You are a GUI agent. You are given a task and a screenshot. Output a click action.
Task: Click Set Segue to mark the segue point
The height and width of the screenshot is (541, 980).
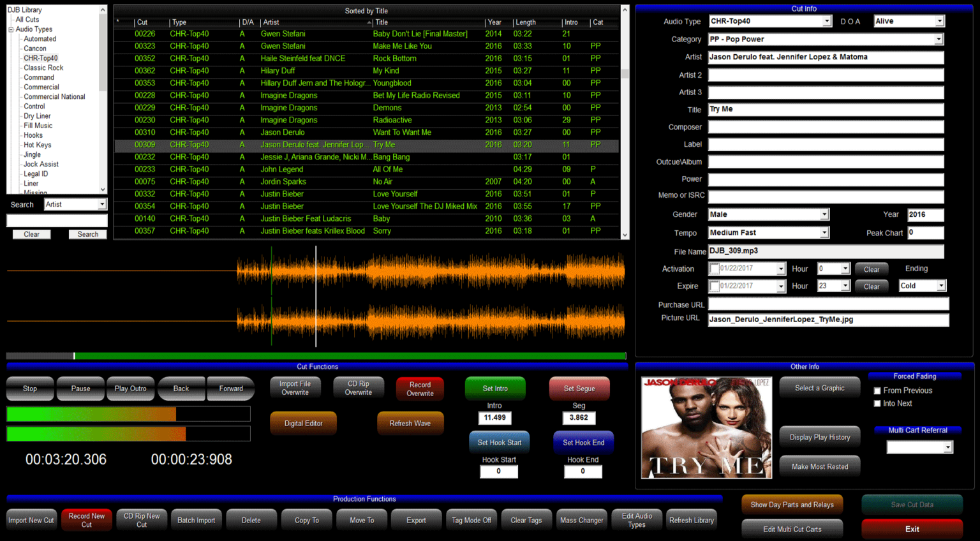click(579, 388)
